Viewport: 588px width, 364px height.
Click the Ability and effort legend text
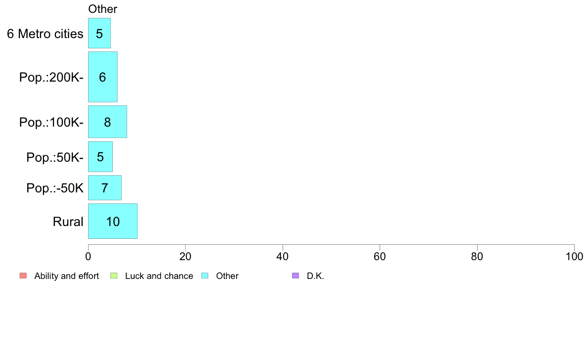tap(67, 276)
